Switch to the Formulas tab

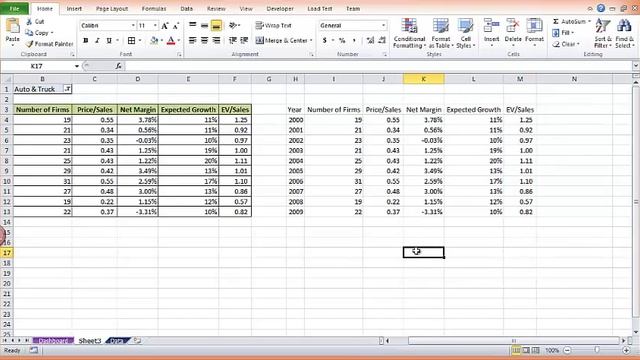point(154,9)
